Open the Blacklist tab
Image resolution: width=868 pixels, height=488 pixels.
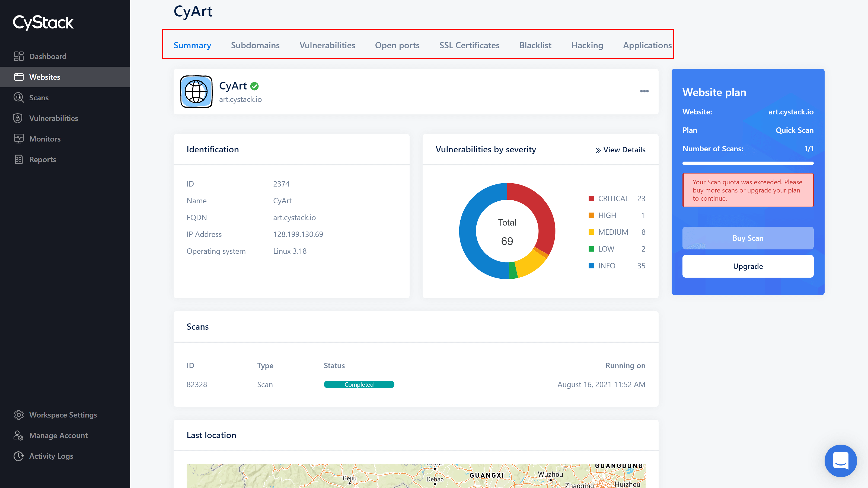pos(535,45)
